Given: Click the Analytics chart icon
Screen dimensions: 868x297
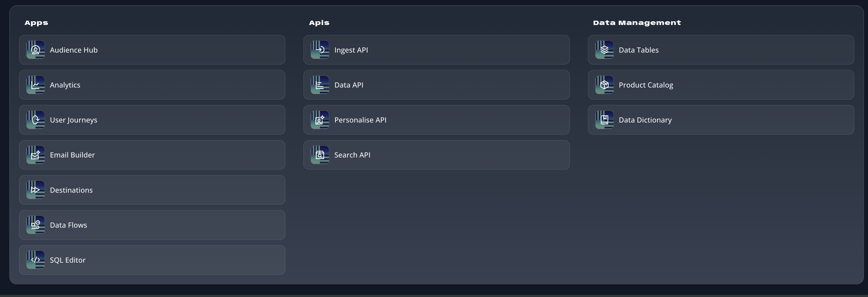Looking at the screenshot, I should 35,85.
